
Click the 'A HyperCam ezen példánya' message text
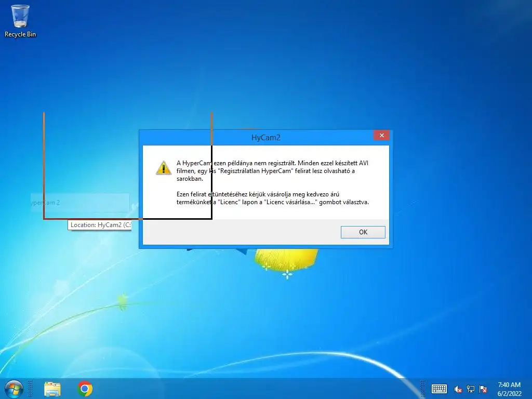(x=272, y=170)
